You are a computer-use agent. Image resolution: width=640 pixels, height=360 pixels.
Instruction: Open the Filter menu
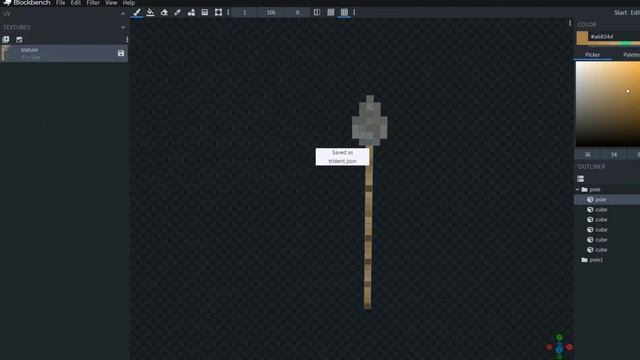click(x=93, y=3)
